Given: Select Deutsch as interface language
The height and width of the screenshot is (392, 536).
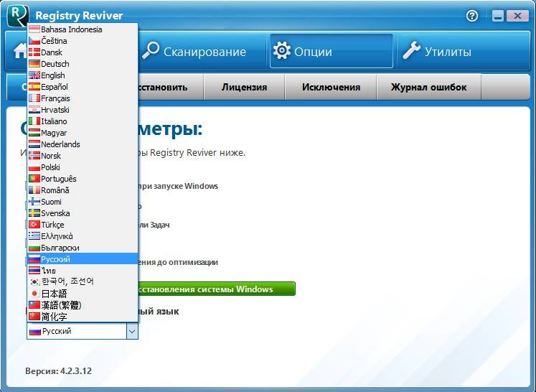Looking at the screenshot, I should (x=83, y=64).
